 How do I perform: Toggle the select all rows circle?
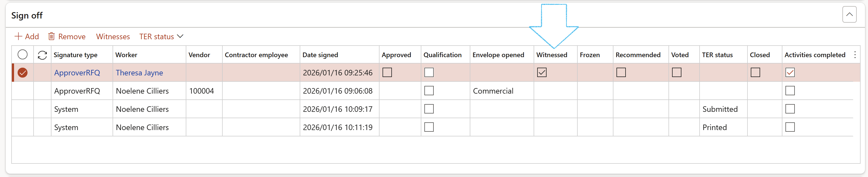[23, 55]
